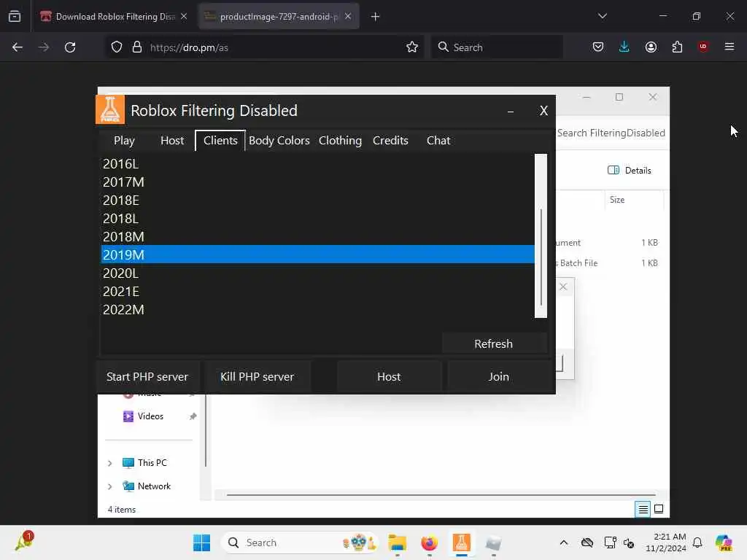Viewport: 747px width, 560px height.
Task: Open the Firefox downloads panel
Action: (x=624, y=47)
